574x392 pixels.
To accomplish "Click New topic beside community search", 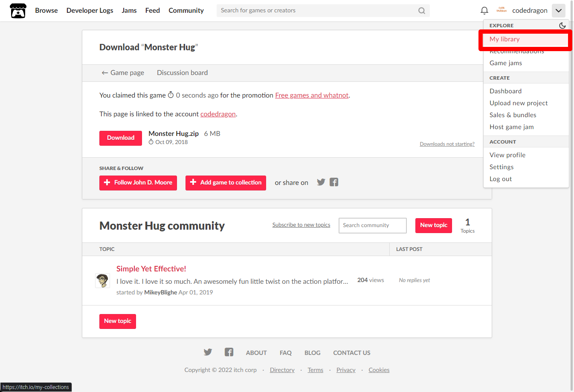I will [x=434, y=225].
